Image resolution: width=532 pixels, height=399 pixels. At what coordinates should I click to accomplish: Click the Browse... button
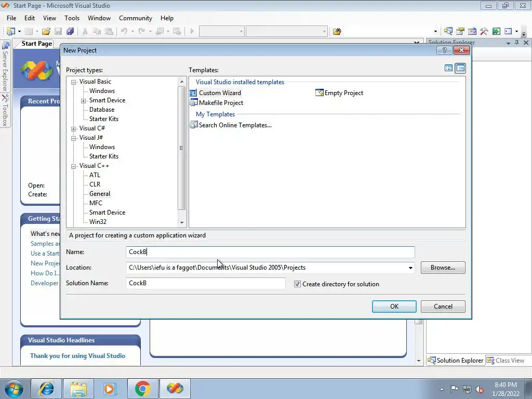pyautogui.click(x=443, y=268)
